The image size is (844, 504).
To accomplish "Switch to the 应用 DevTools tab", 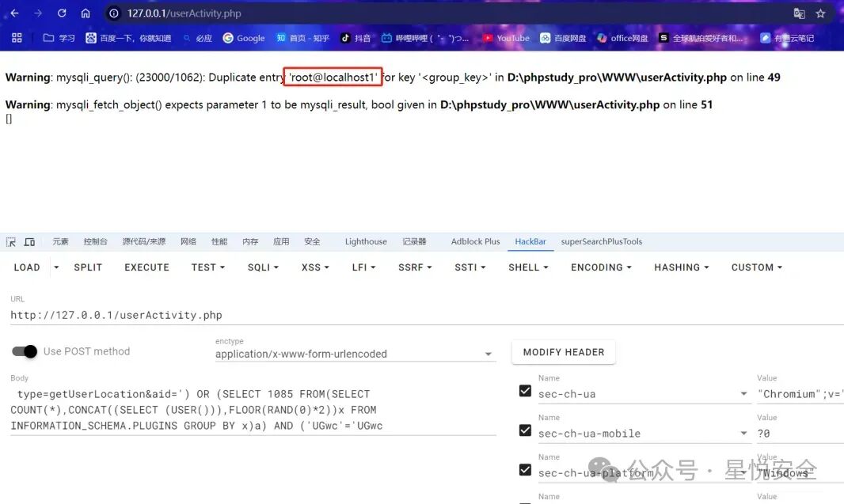I will [281, 241].
